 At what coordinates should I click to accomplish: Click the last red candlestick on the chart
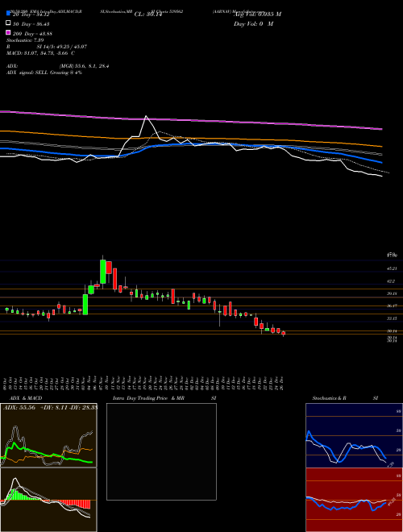(x=284, y=333)
